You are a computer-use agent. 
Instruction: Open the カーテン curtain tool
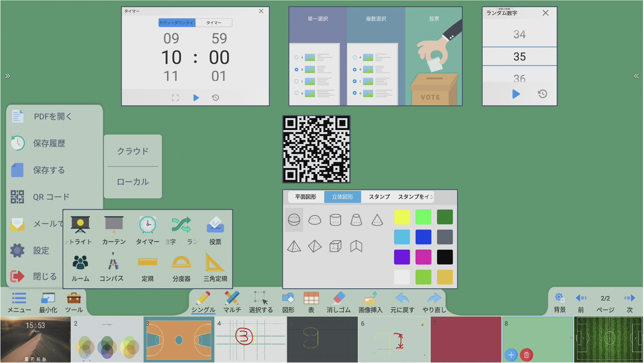pos(114,230)
